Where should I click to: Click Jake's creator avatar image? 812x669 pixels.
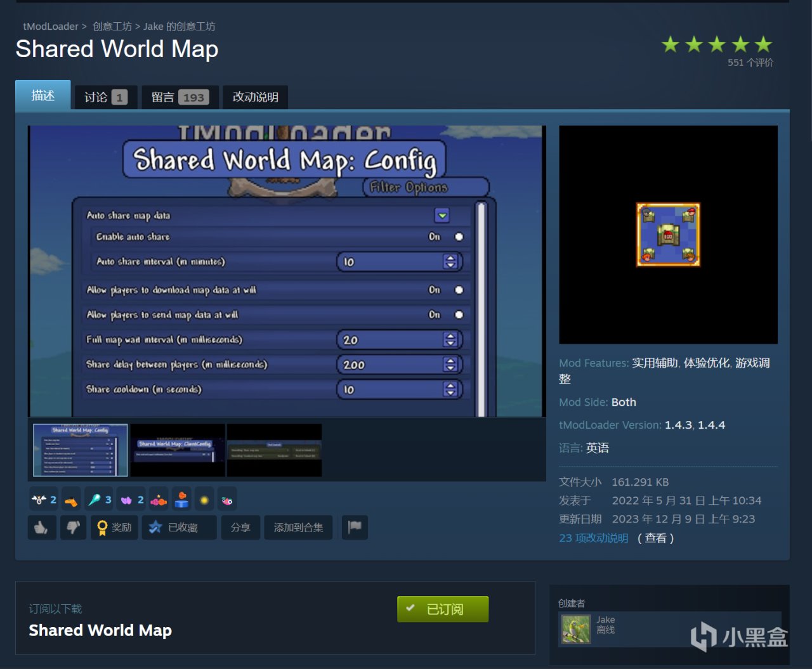(x=576, y=630)
